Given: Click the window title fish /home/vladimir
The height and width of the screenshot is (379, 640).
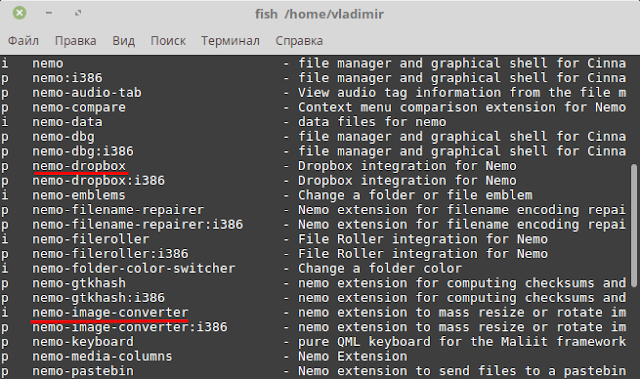Looking at the screenshot, I should pyautogui.click(x=319, y=14).
